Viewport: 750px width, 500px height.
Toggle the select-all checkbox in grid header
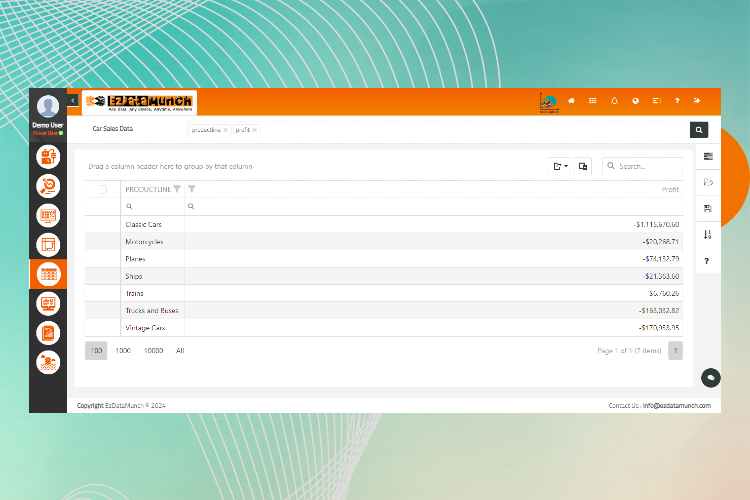click(103, 189)
